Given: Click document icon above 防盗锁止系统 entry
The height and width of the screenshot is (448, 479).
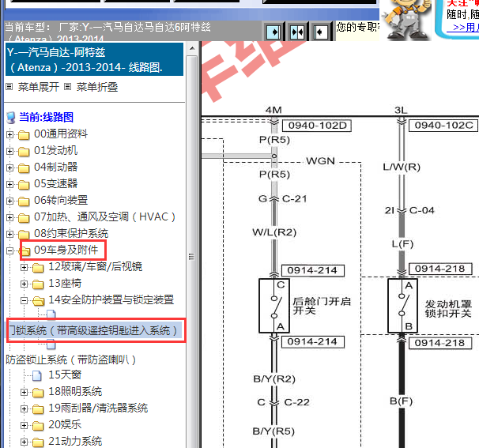Looking at the screenshot, I should [x=51, y=345].
